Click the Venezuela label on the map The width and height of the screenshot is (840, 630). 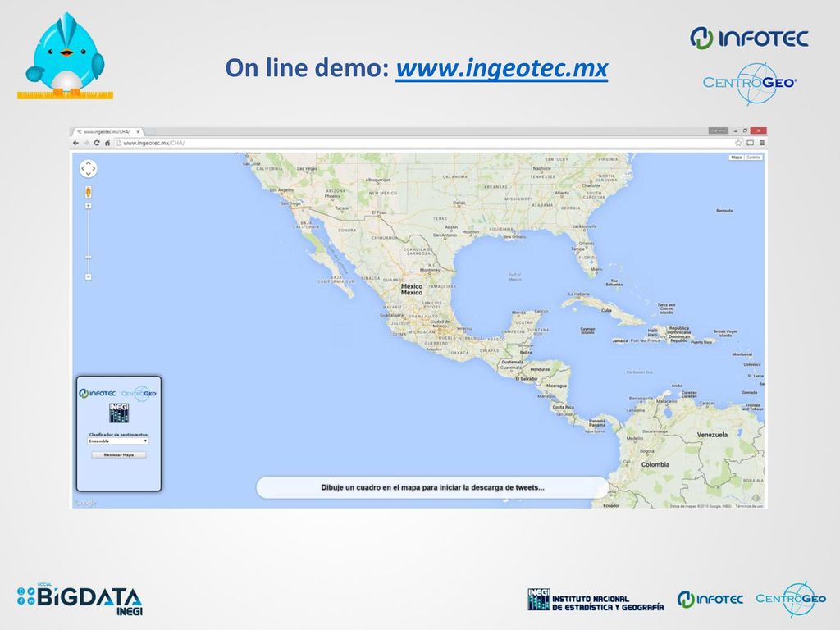point(712,435)
